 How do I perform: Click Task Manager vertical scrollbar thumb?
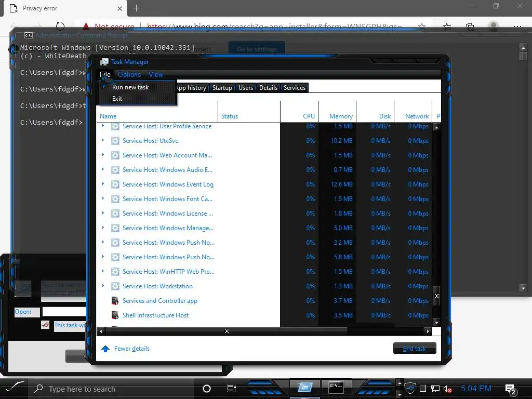[x=436, y=296]
